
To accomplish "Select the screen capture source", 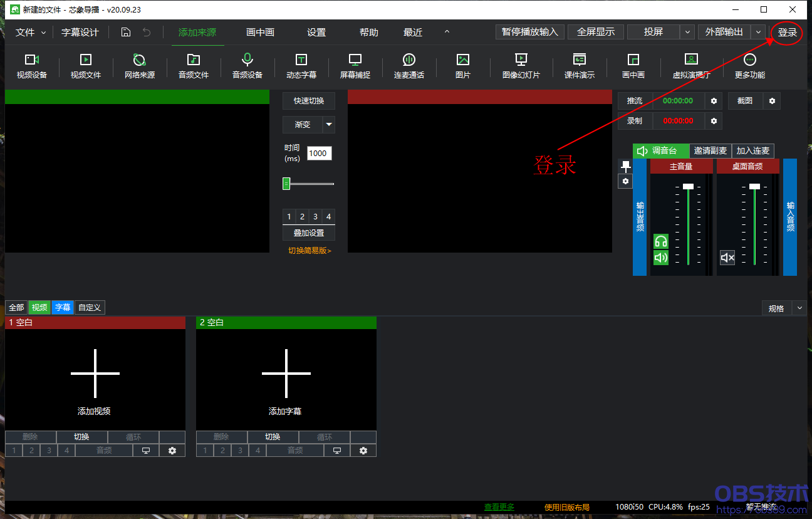I will pos(355,66).
